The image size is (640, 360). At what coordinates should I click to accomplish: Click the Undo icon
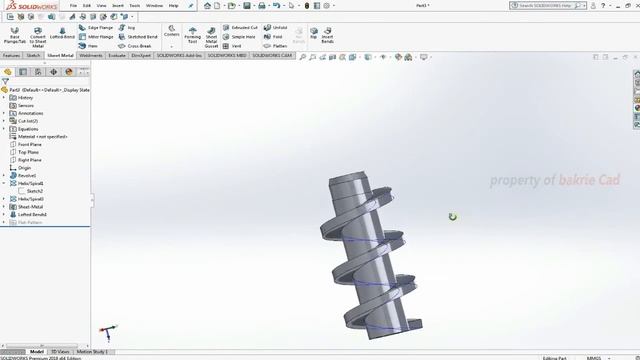coord(276,6)
